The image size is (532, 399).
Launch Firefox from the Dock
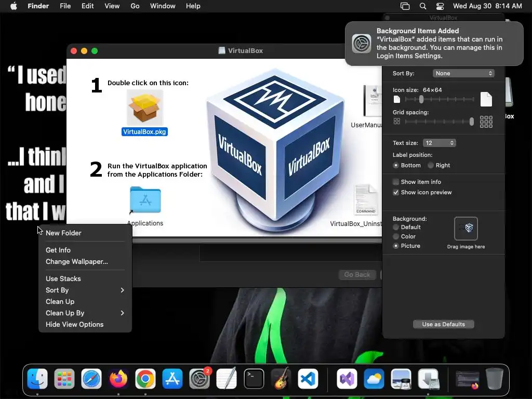(x=118, y=379)
